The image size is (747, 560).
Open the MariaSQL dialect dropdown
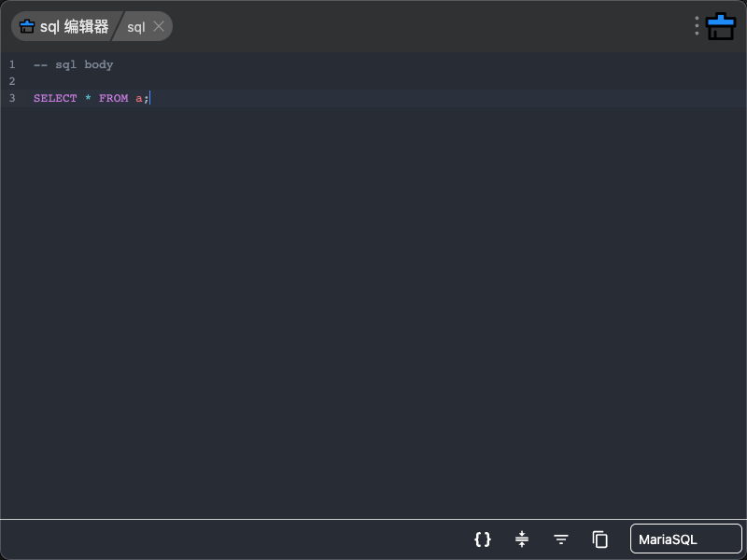(685, 539)
